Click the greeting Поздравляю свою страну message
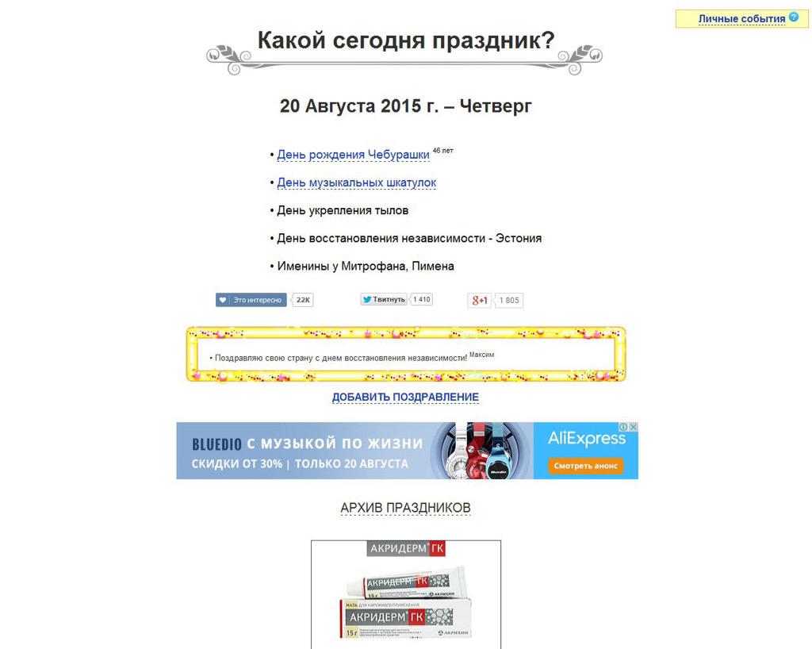This screenshot has height=649, width=812. tap(341, 358)
